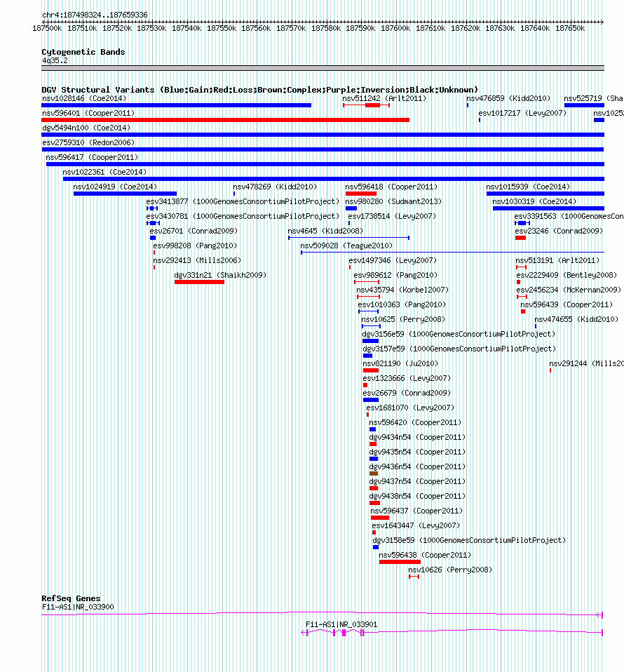Click the F11-AS1|NR_033901 gene label
Screen dimensions: 624x672
341,624
